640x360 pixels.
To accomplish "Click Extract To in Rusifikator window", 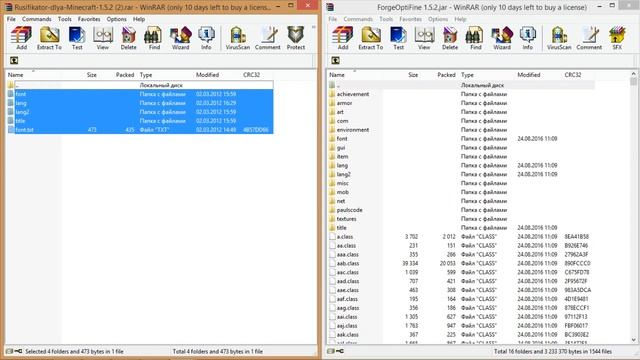I will [49, 38].
